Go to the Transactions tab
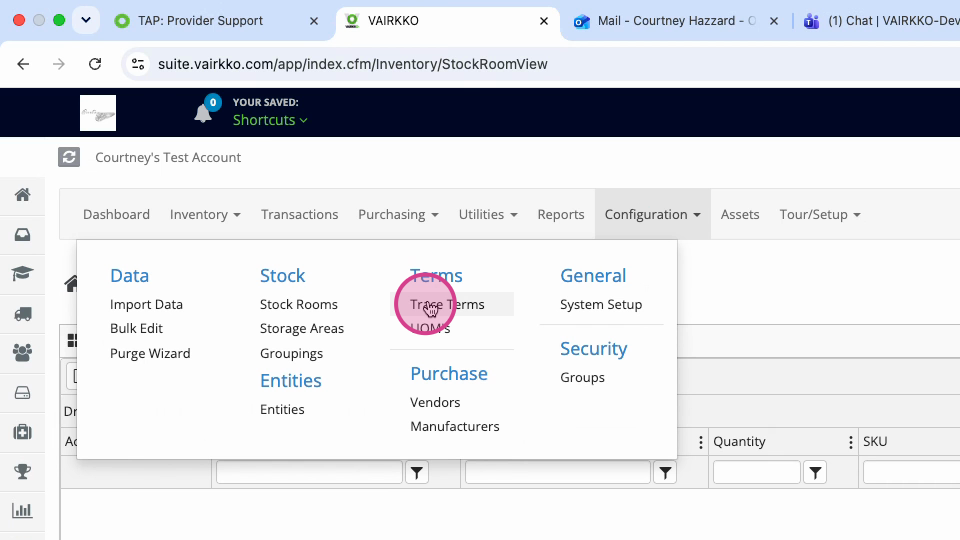Viewport: 960px width, 540px height. (x=299, y=214)
